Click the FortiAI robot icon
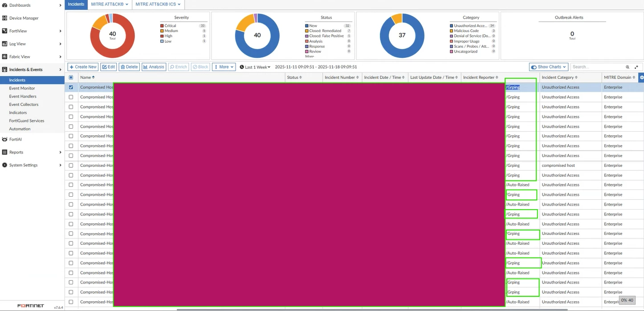 pos(4,139)
